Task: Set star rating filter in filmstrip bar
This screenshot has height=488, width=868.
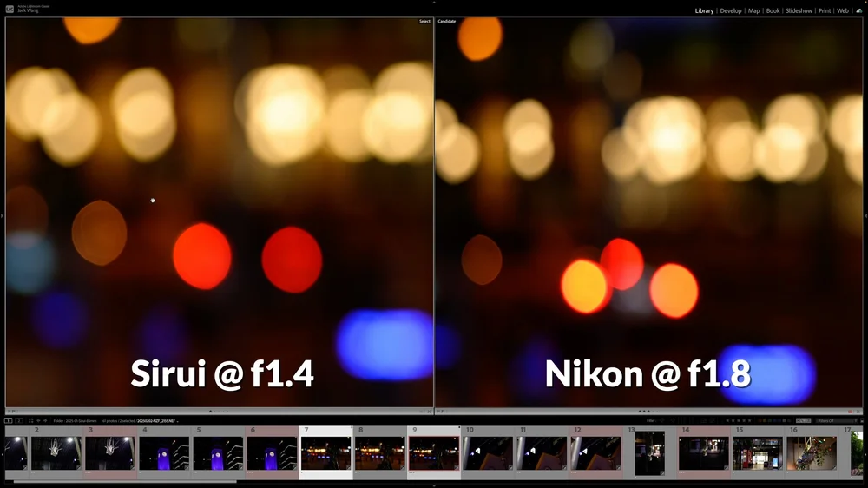Action: coord(739,421)
